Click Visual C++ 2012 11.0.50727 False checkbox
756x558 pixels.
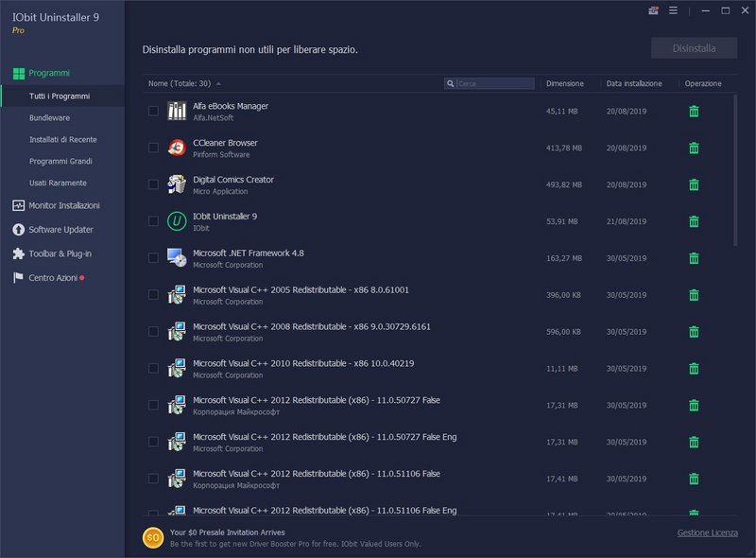click(153, 405)
